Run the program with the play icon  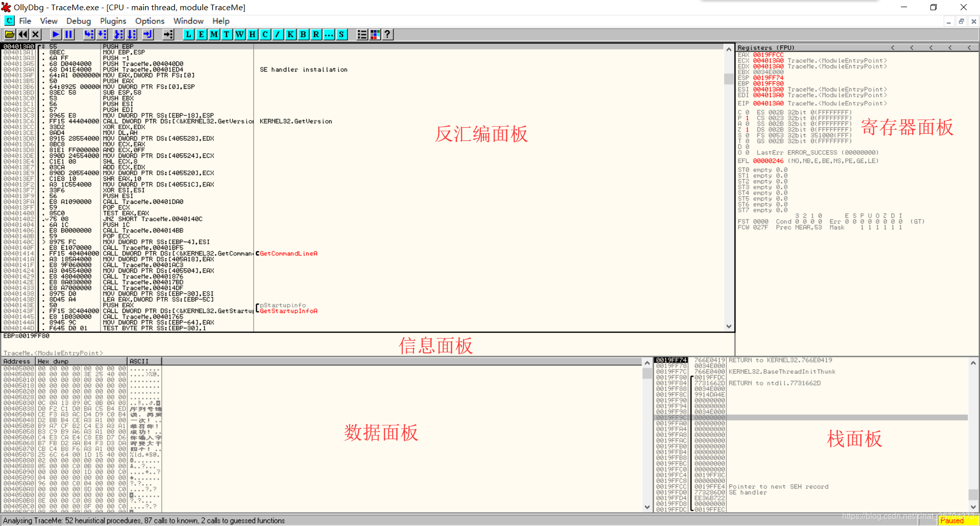[56, 34]
